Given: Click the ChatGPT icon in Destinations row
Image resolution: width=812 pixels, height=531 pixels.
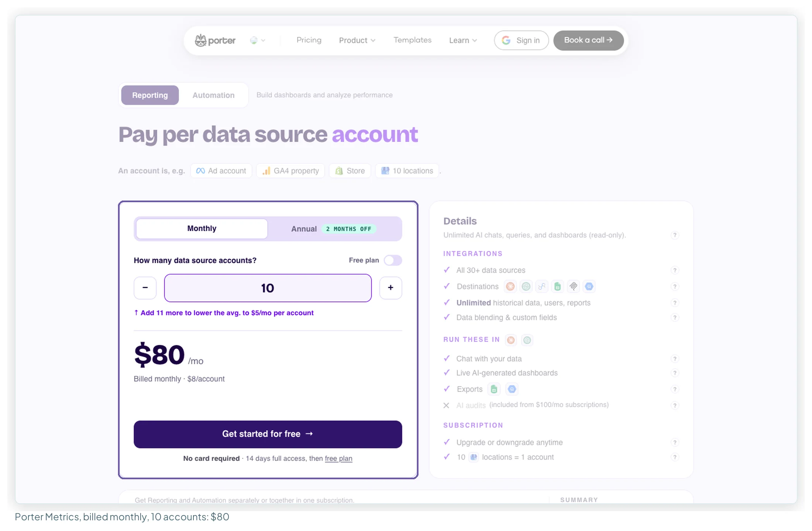Looking at the screenshot, I should (x=526, y=286).
